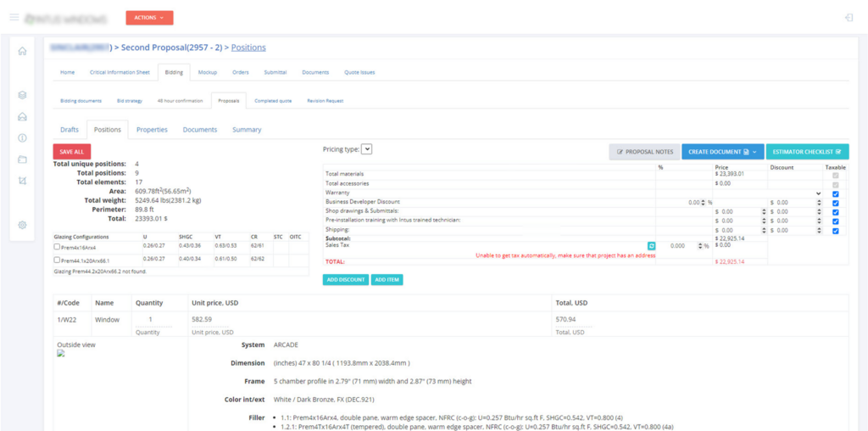Screen dimensions: 868x431
Task: Click the Add Discount button
Action: tap(345, 279)
